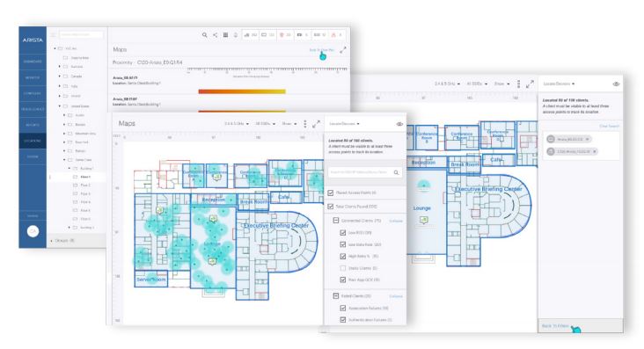Remove the first device chip in the right panel

pyautogui.click(x=588, y=139)
